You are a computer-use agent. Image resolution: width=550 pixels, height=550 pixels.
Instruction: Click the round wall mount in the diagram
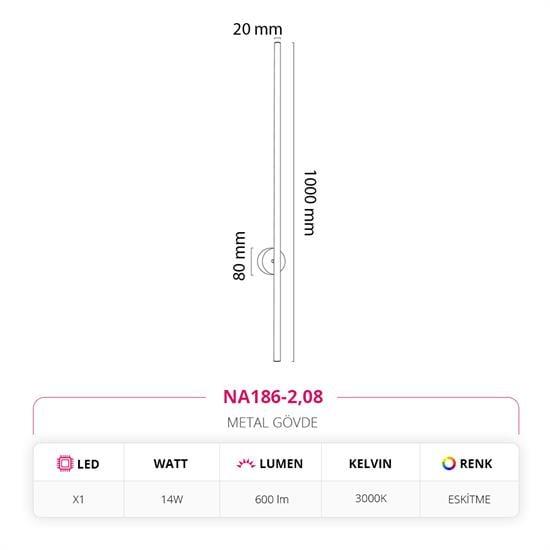pyautogui.click(x=271, y=261)
